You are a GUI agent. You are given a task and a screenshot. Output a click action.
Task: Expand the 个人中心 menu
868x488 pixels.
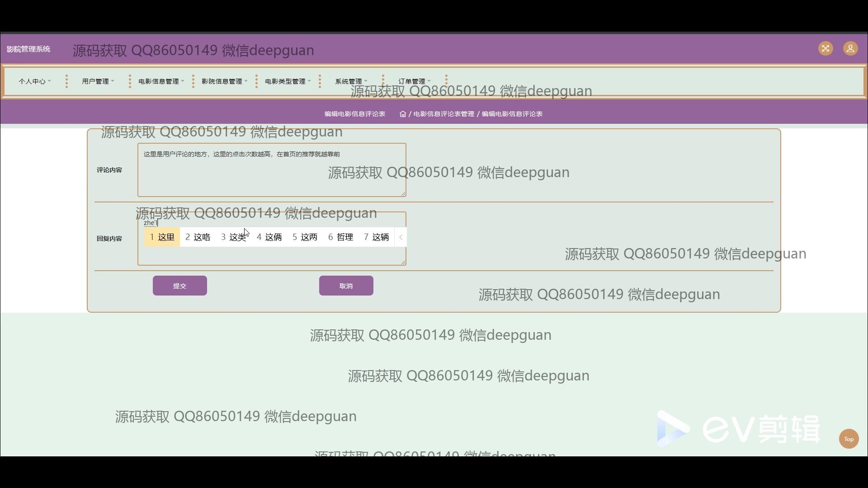point(35,81)
